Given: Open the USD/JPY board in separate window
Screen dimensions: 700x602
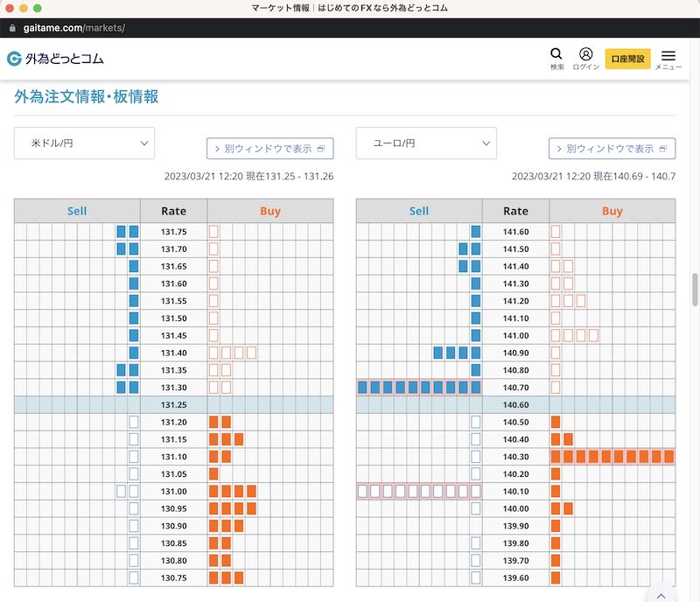Looking at the screenshot, I should [x=270, y=148].
